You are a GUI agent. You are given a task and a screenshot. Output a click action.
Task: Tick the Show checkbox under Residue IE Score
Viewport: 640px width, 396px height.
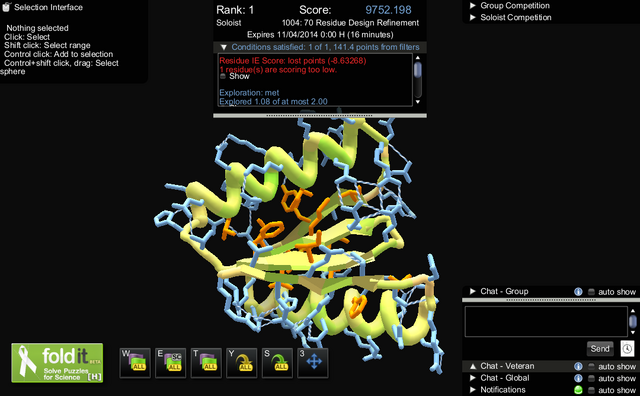223,76
